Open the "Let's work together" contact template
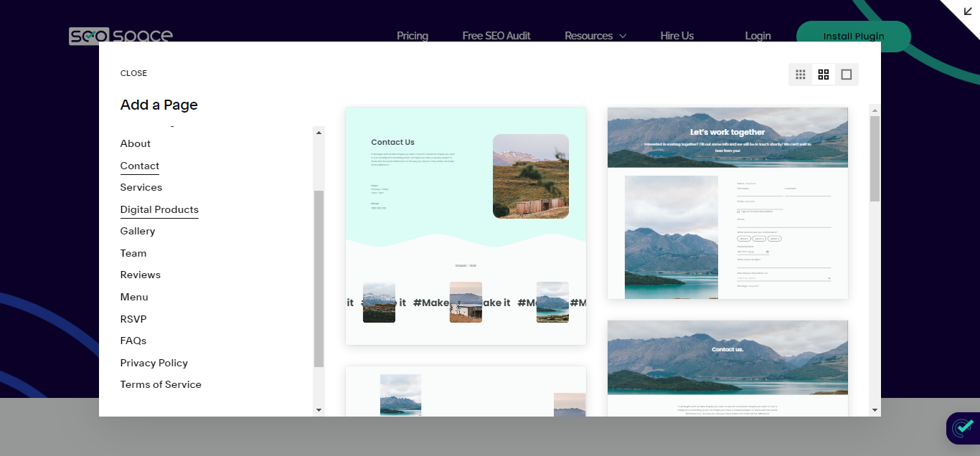 [x=727, y=204]
